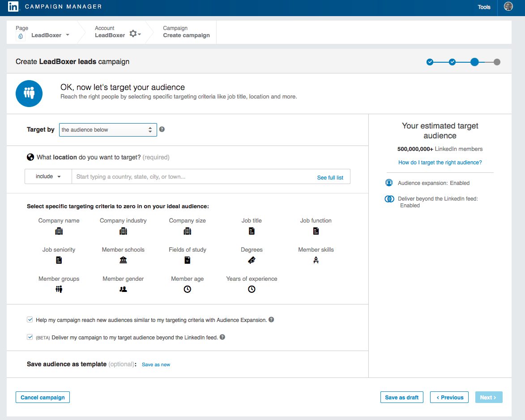Screen dimensions: 525x420
Task: Uncheck the Audience Expansion checkbox
Action: tap(30, 320)
